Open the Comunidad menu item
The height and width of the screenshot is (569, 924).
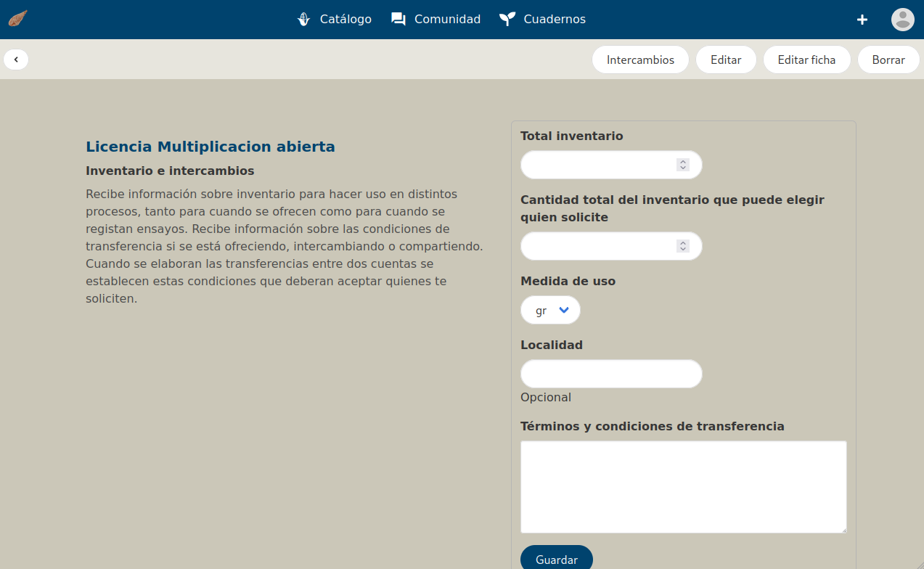[x=436, y=20]
